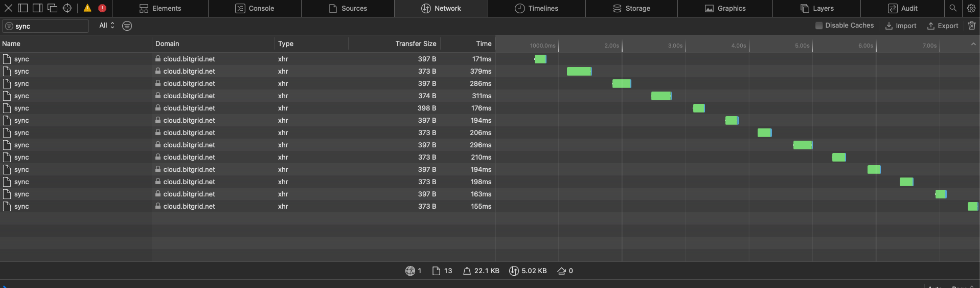Click the 5.00s waterfall ruler mark
The width and height of the screenshot is (980, 288).
pos(802,46)
